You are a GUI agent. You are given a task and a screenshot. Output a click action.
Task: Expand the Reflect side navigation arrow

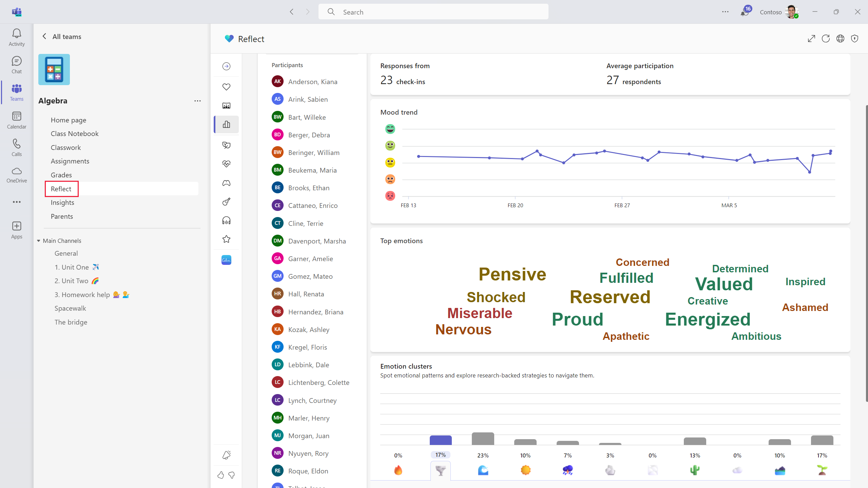[226, 66]
